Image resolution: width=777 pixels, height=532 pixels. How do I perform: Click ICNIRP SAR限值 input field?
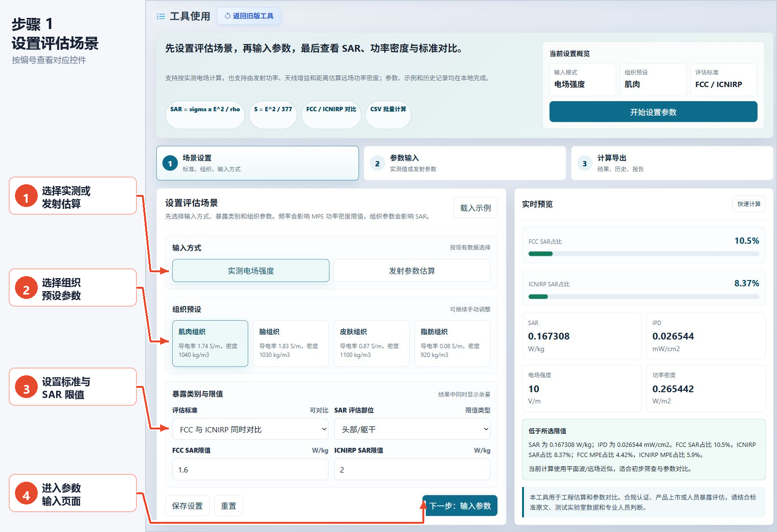point(412,470)
